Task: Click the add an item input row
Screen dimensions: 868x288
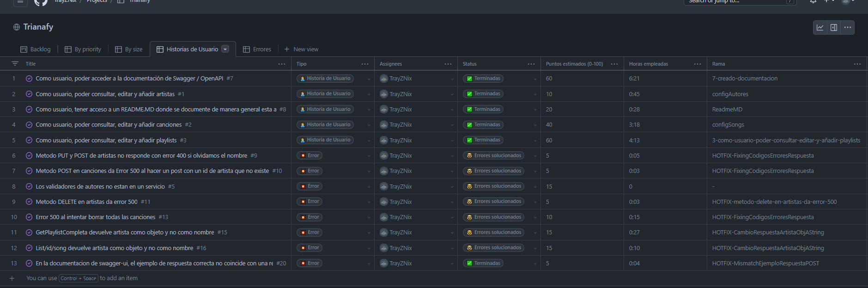Action: pos(434,278)
